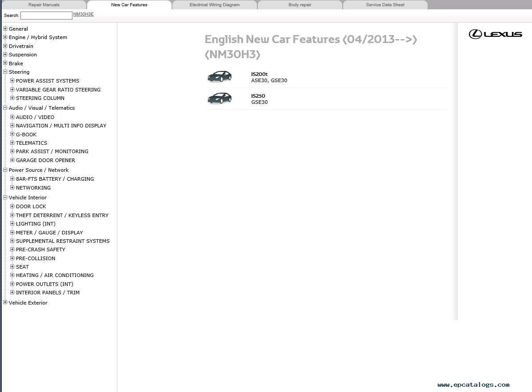Expand the DOOR LOCK subnode
This screenshot has width=532, height=392.
pos(12,206)
